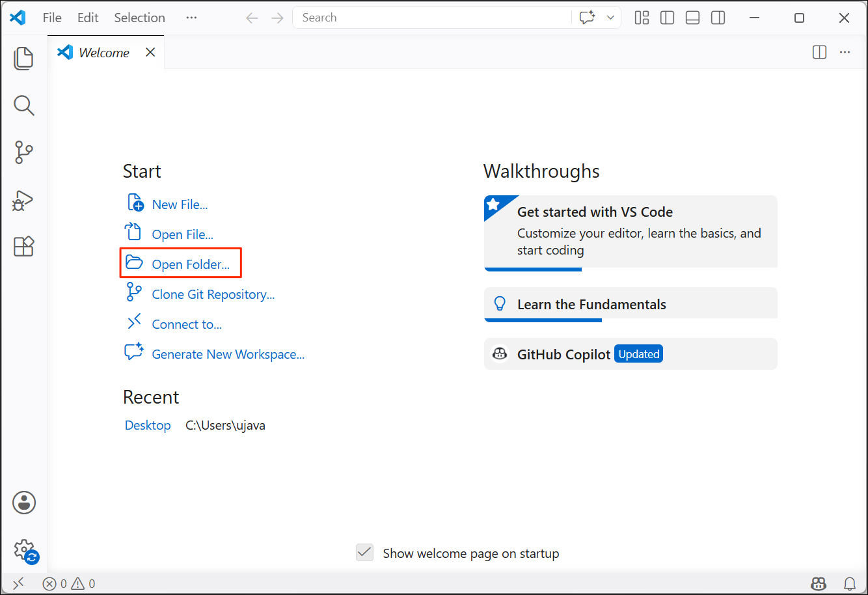
Task: Click the New File link
Action: click(180, 204)
